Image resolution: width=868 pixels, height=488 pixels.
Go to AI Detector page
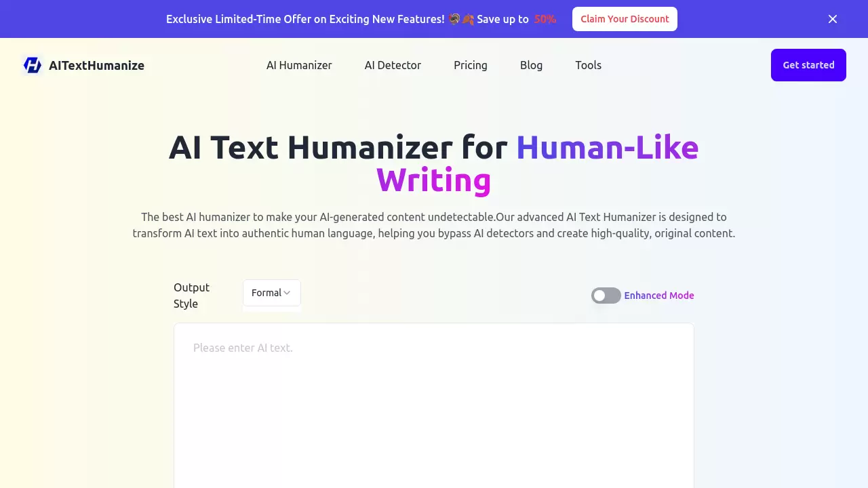click(393, 65)
